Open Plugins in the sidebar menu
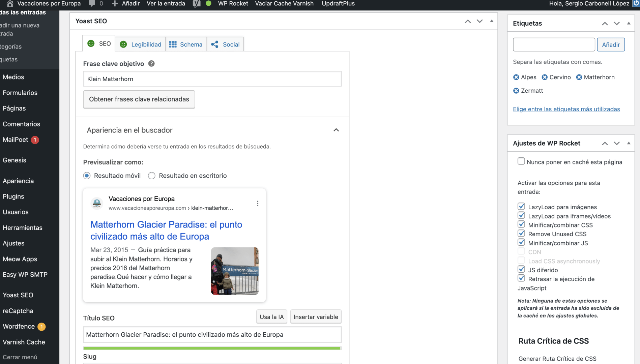 tap(13, 196)
